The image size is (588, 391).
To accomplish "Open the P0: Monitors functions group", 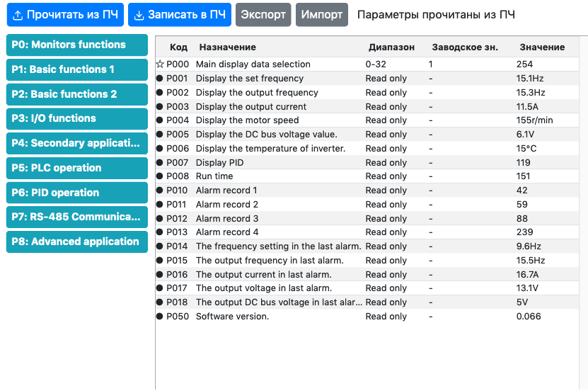I will coord(77,45).
